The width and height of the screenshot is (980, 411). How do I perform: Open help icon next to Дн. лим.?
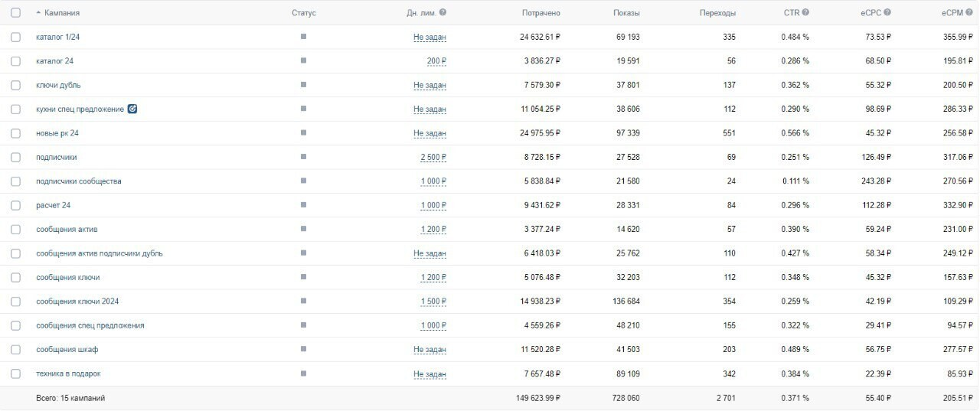click(443, 12)
